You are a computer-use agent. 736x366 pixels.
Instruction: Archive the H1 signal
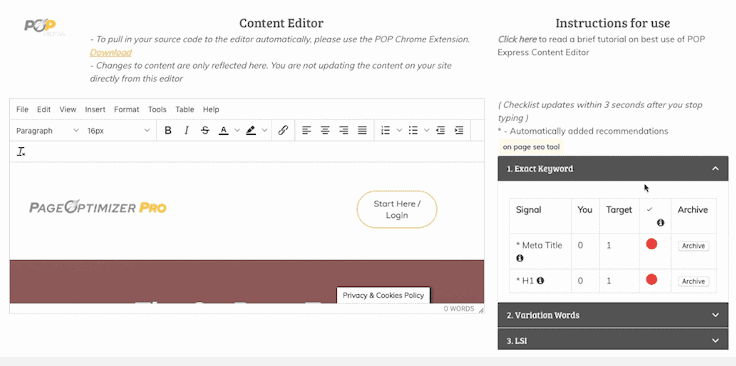pyautogui.click(x=693, y=282)
